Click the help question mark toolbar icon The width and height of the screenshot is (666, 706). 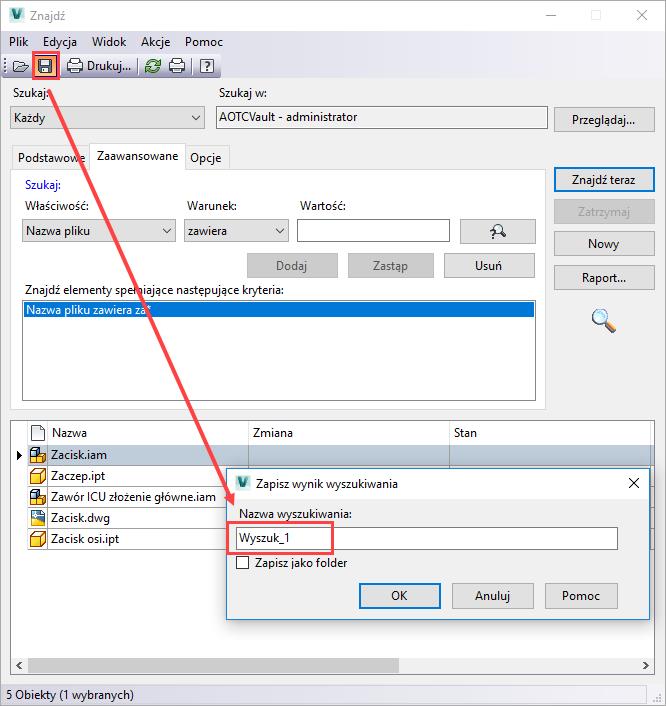click(206, 67)
